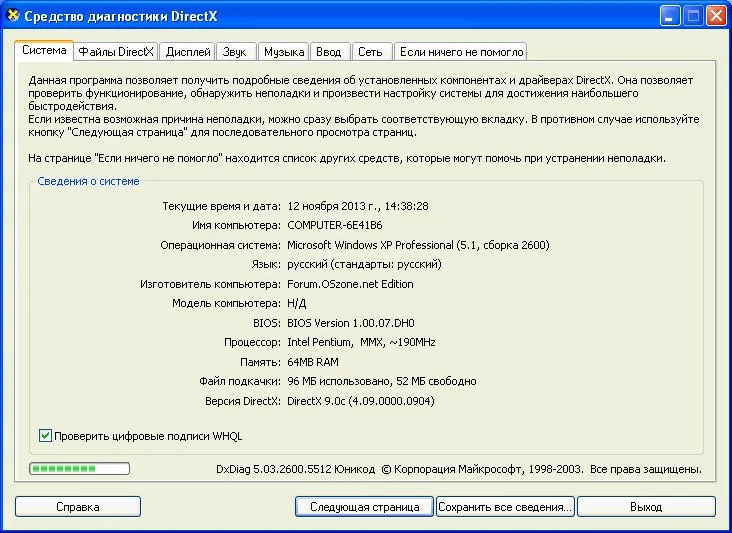Click the DxDiag 5.03.2600.5512 version text
The image size is (732, 533).
coord(296,469)
